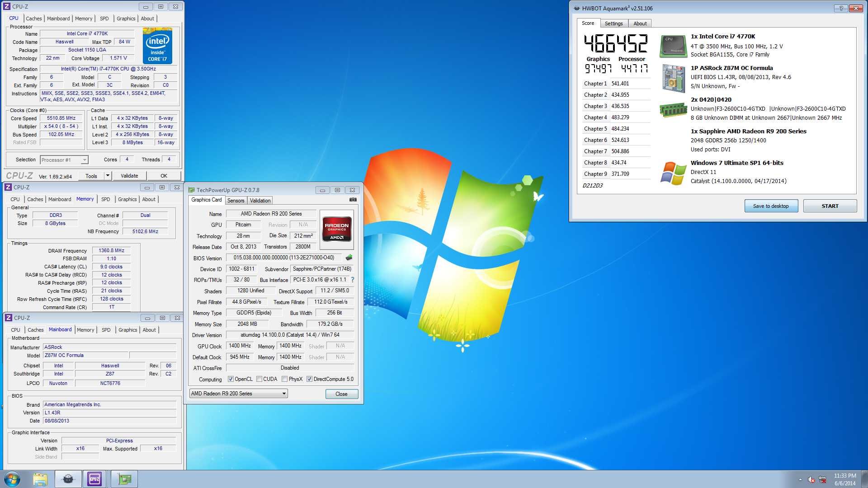Open the Sensors tab in GPU-Z

click(x=236, y=201)
